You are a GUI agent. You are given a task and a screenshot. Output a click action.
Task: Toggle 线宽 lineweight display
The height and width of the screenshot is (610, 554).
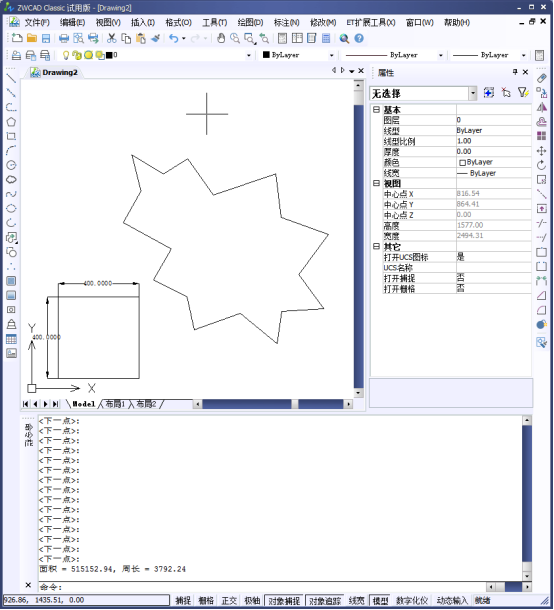pyautogui.click(x=356, y=600)
